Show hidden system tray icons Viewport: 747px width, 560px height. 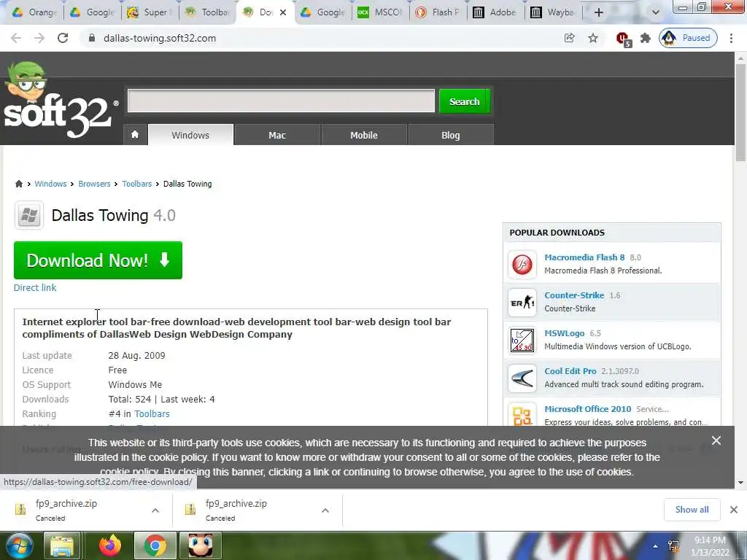656,546
